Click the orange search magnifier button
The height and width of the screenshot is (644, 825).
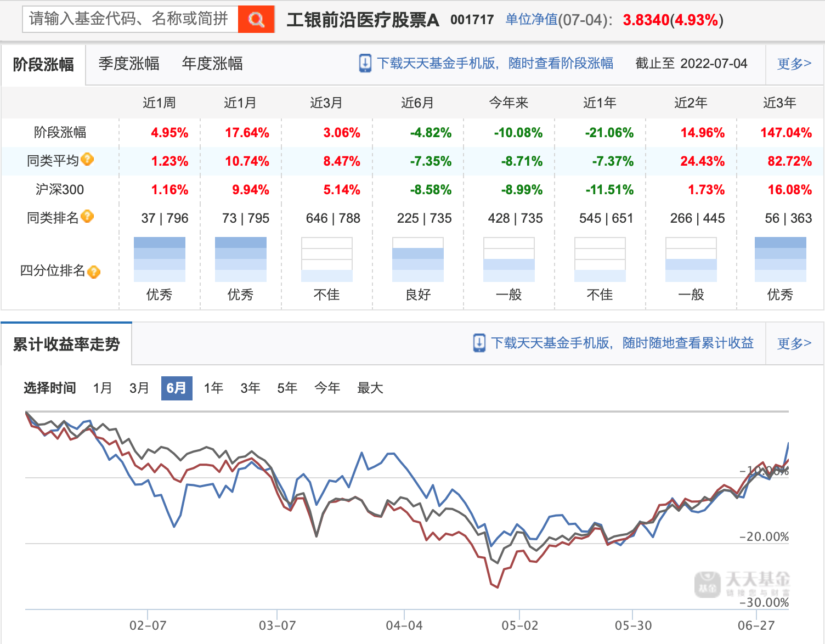coord(256,20)
